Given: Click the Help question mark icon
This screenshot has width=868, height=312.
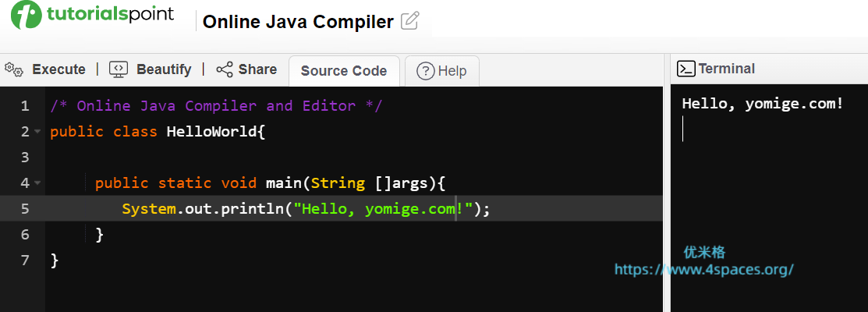Looking at the screenshot, I should (x=426, y=71).
